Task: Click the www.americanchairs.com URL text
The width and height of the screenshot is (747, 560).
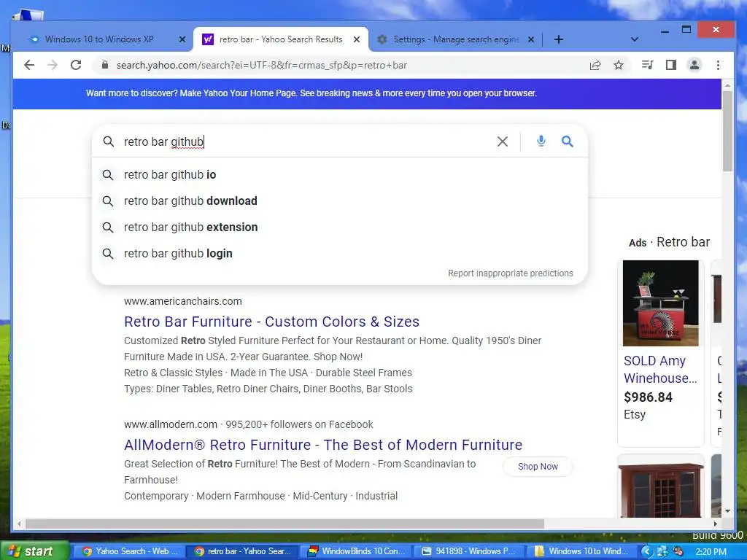Action: click(183, 301)
